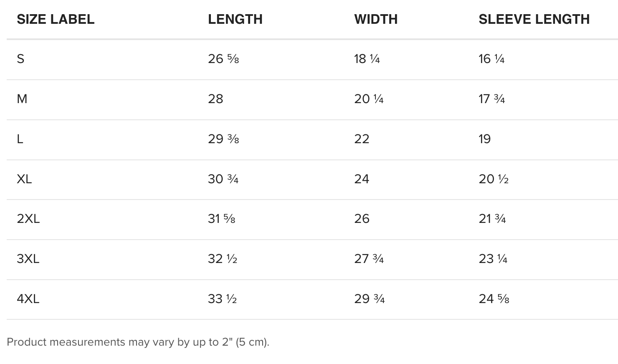618x364 pixels.
Task: Click the 20 ¼ width for M
Action: coord(369,99)
